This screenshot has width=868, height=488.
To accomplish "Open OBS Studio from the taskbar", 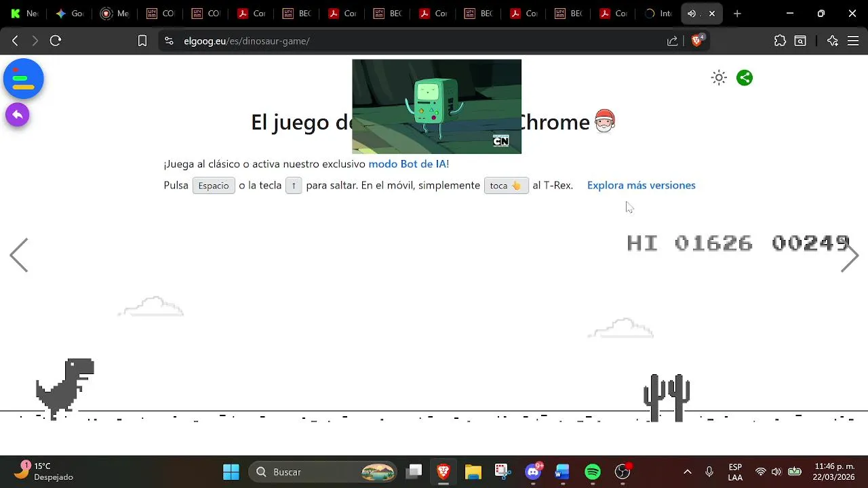I will 623,472.
